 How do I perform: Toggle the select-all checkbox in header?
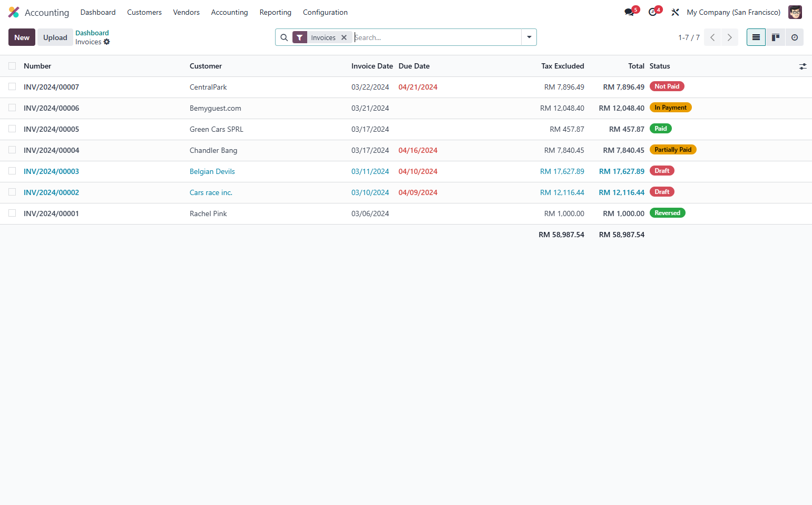(x=12, y=66)
